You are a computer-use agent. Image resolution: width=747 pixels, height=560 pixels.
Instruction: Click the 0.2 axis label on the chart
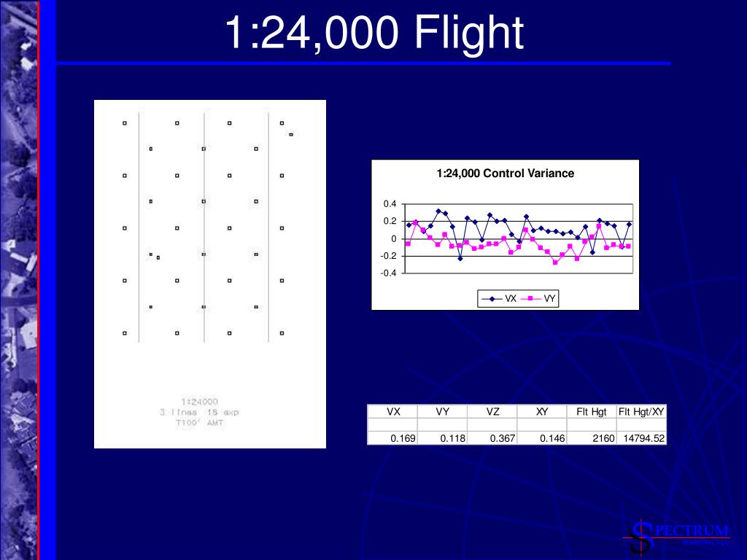(x=390, y=222)
